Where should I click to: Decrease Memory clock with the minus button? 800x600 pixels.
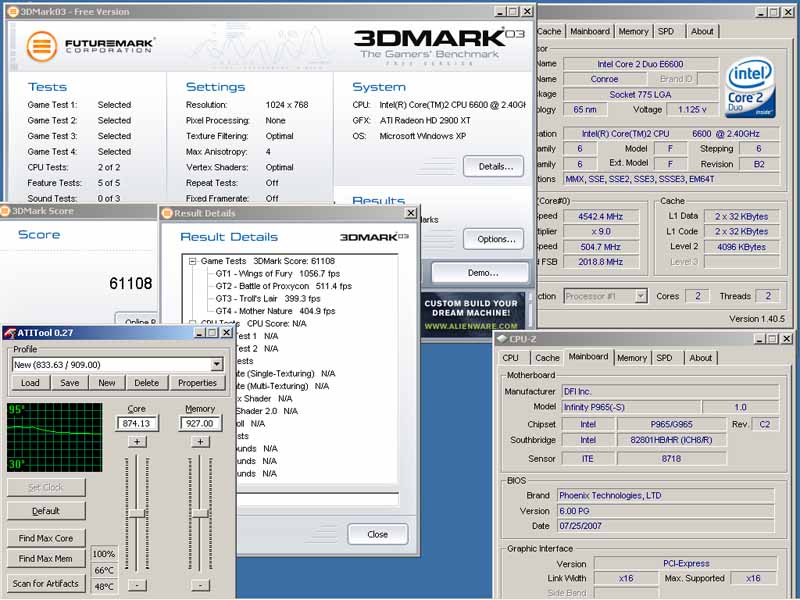[x=200, y=585]
